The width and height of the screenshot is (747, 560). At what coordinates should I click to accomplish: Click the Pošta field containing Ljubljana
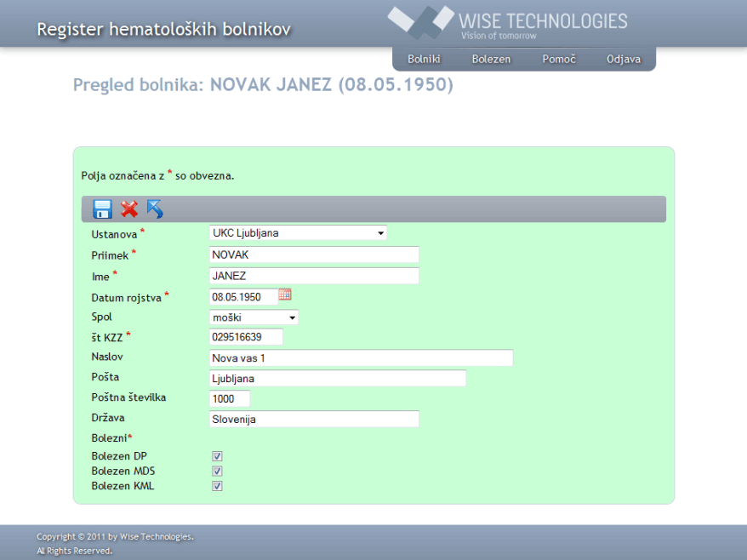click(x=338, y=379)
